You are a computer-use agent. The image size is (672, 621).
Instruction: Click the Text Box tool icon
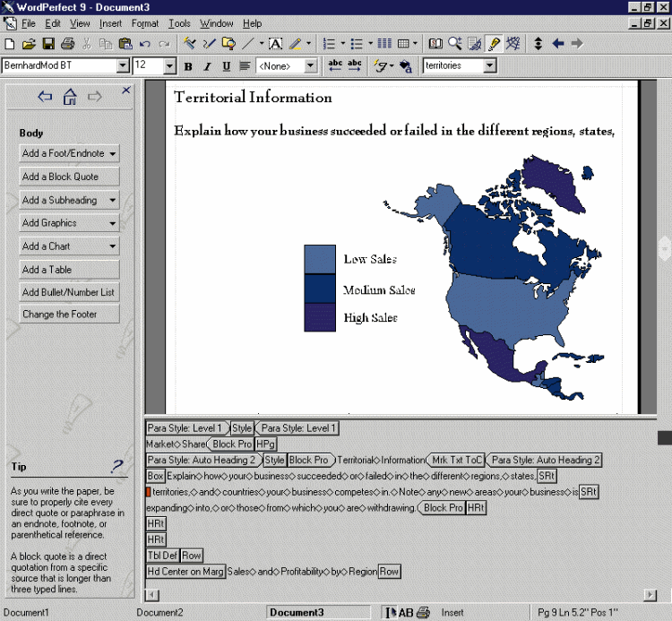click(275, 43)
